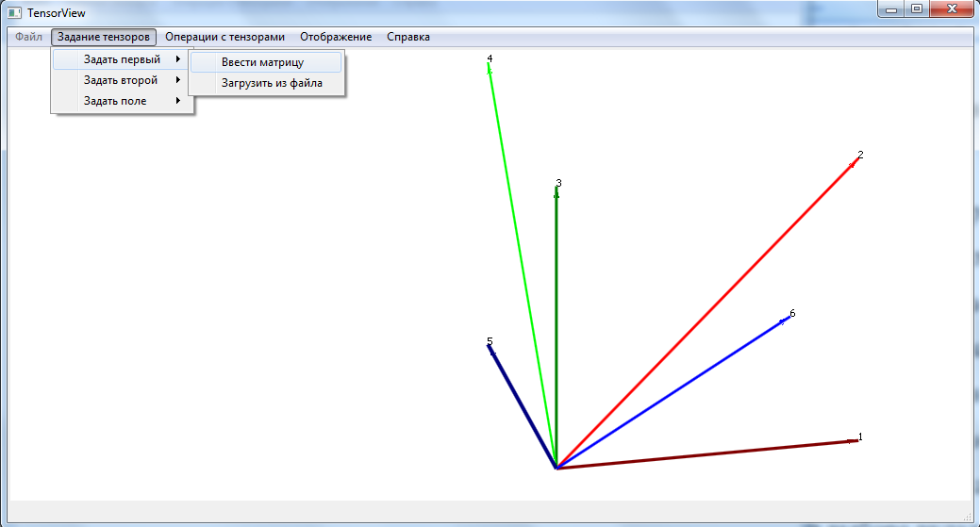
Task: Click vector label 6 at blue arrow
Action: point(792,313)
